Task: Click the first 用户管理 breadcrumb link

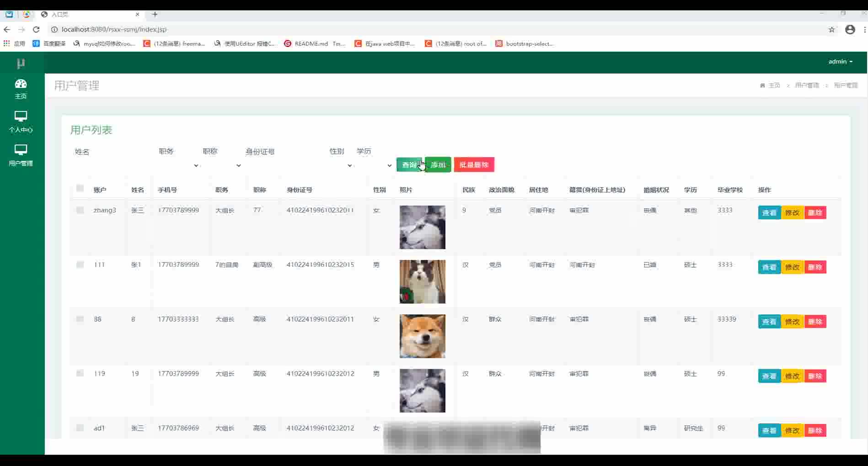Action: (x=807, y=85)
